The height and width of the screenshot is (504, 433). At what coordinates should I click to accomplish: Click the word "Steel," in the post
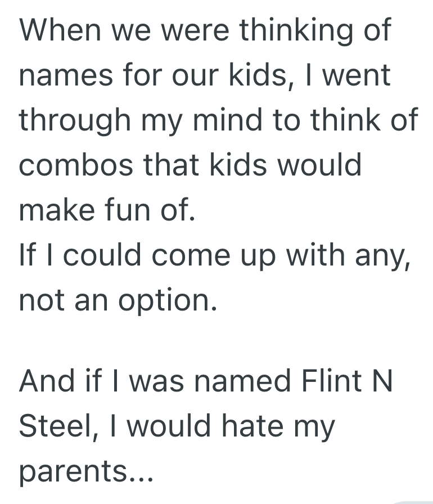pos(58,426)
